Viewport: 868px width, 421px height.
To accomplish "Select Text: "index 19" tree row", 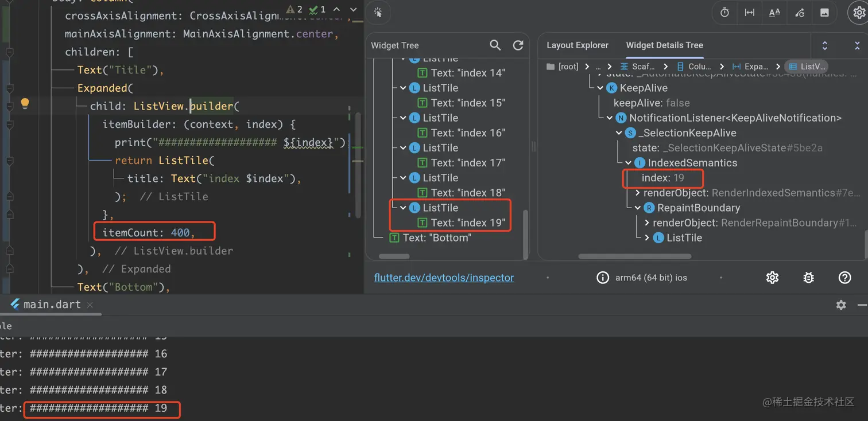I will 461,223.
